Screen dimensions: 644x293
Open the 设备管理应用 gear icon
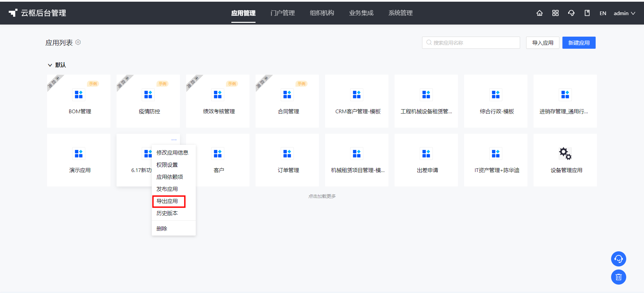[565, 154]
